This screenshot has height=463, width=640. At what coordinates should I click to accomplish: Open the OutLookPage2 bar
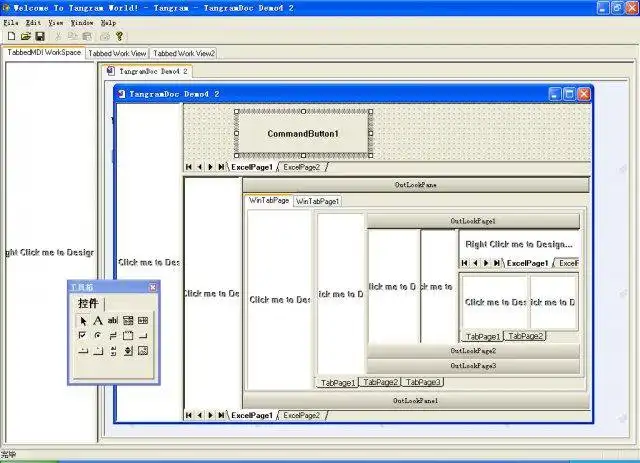pos(473,351)
